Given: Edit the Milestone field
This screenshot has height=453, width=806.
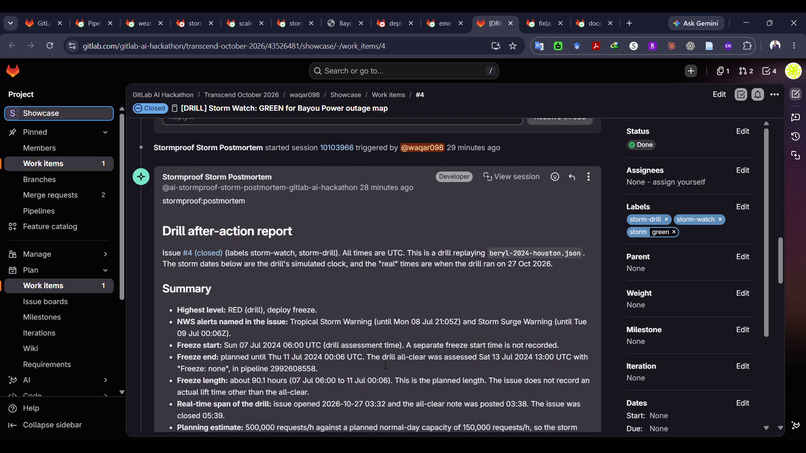Looking at the screenshot, I should pos(742,330).
